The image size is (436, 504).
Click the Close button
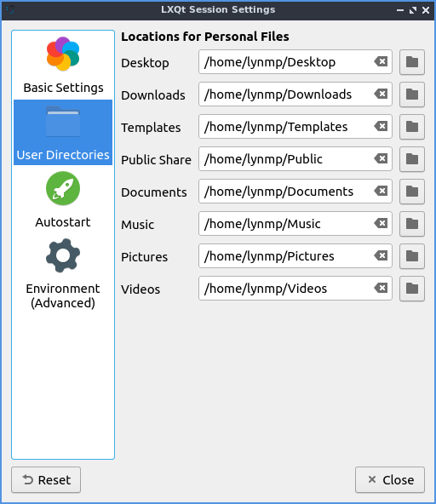[x=390, y=480]
